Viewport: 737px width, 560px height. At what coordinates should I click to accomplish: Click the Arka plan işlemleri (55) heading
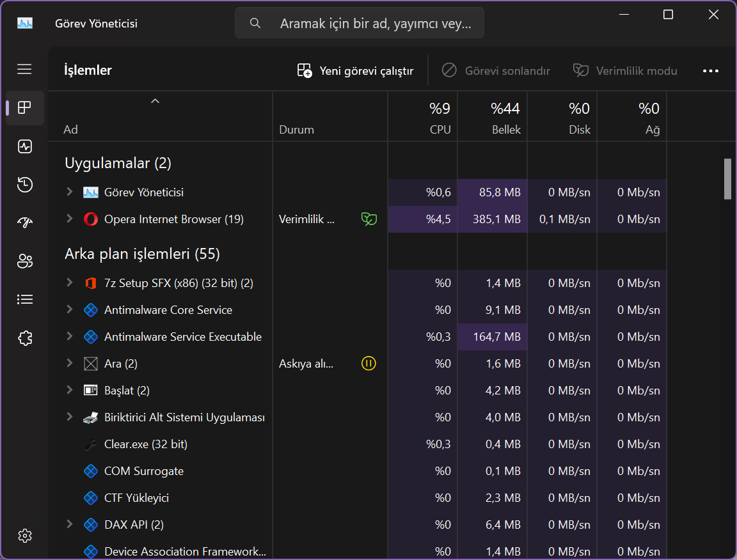point(142,254)
